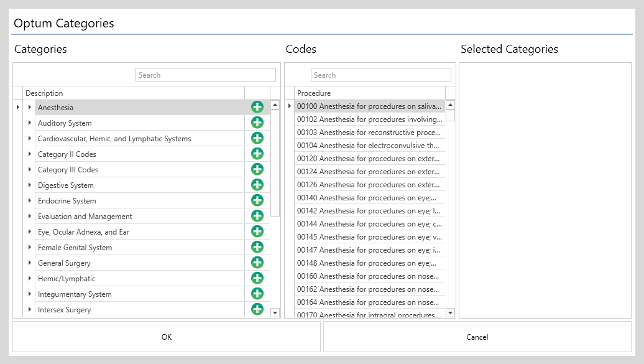Expand the Endocrine System node
The height and width of the screenshot is (364, 644).
click(x=30, y=200)
